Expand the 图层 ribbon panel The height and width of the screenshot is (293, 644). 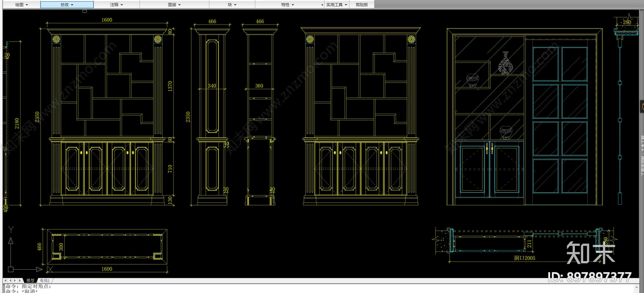click(x=174, y=4)
